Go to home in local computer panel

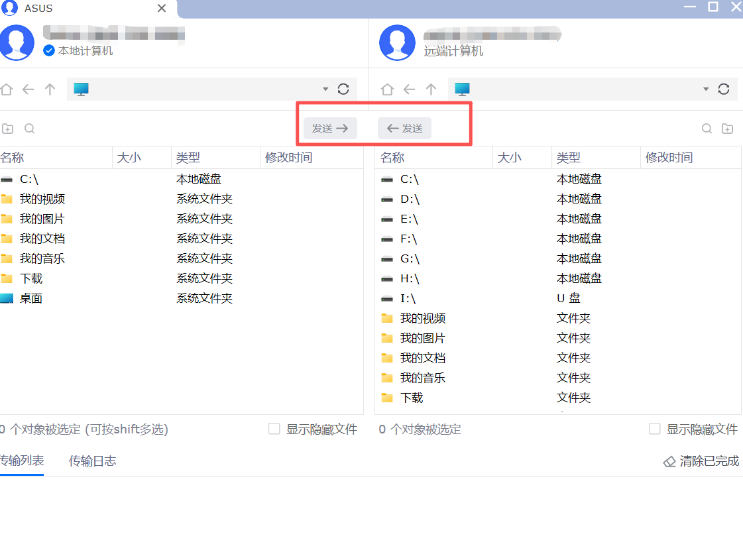click(x=6, y=89)
